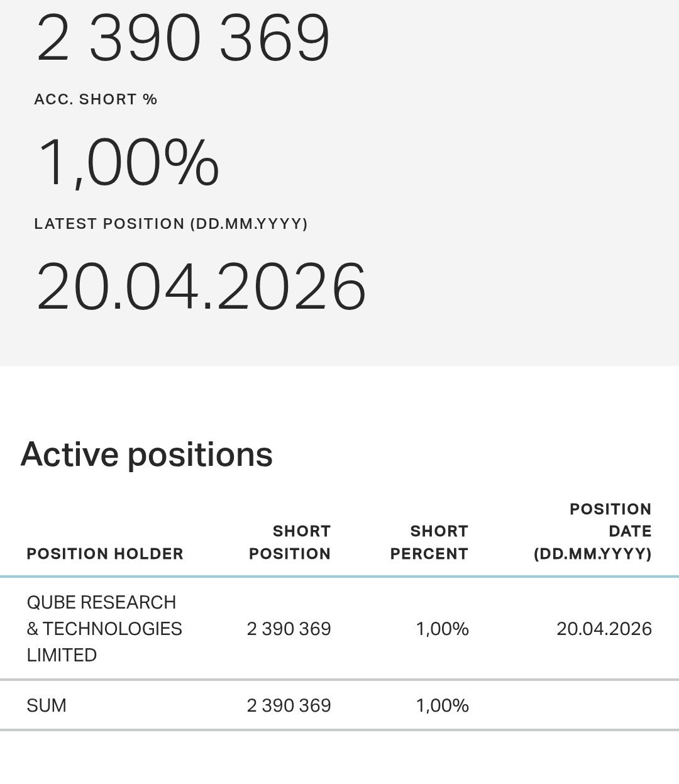The image size is (679, 784).
Task: Click the SUM row's 2 390 369 total
Action: pyautogui.click(x=289, y=705)
